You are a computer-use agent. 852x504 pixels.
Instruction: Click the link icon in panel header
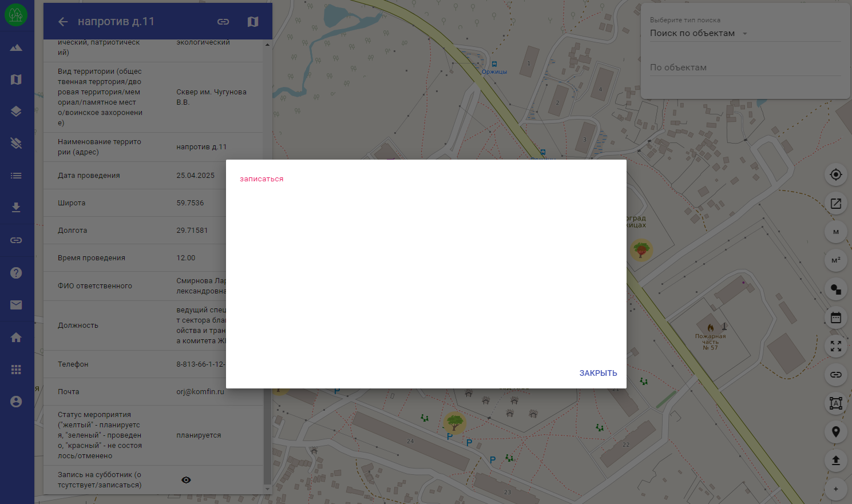[x=223, y=22]
